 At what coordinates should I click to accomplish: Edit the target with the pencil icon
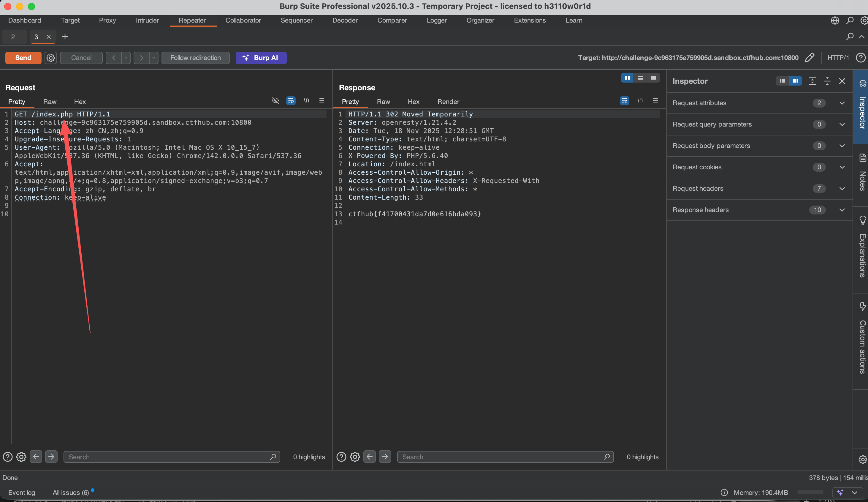pyautogui.click(x=810, y=58)
